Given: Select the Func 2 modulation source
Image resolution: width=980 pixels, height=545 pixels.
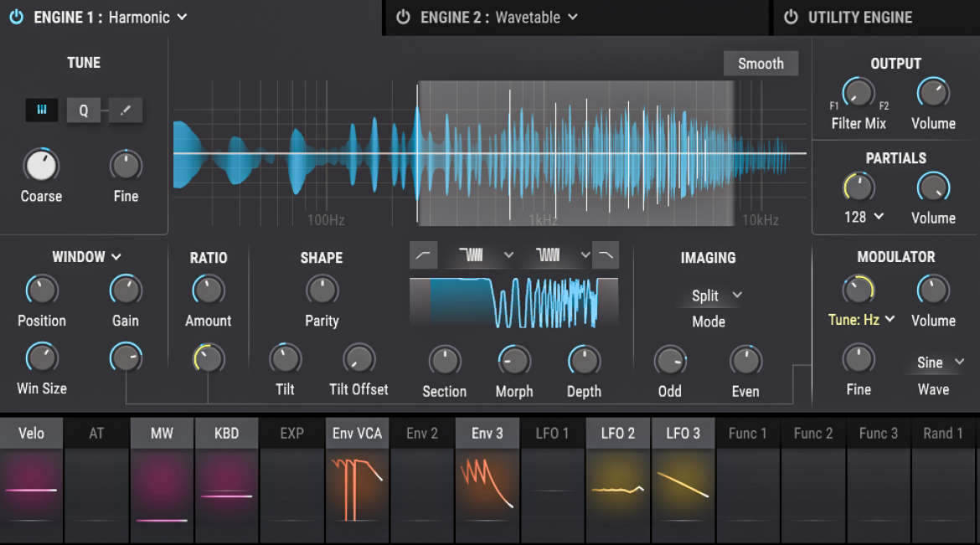Looking at the screenshot, I should 813,433.
